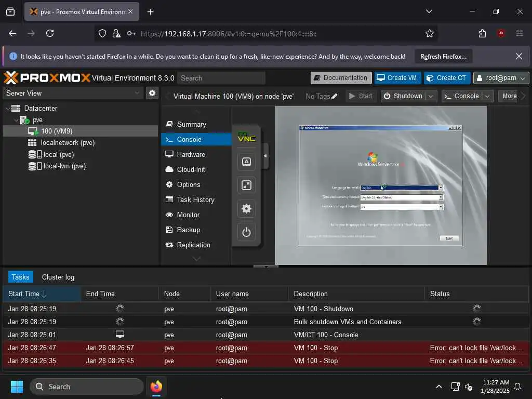This screenshot has width=532, height=399.
Task: Click Firefox in the taskbar
Action: (x=156, y=387)
